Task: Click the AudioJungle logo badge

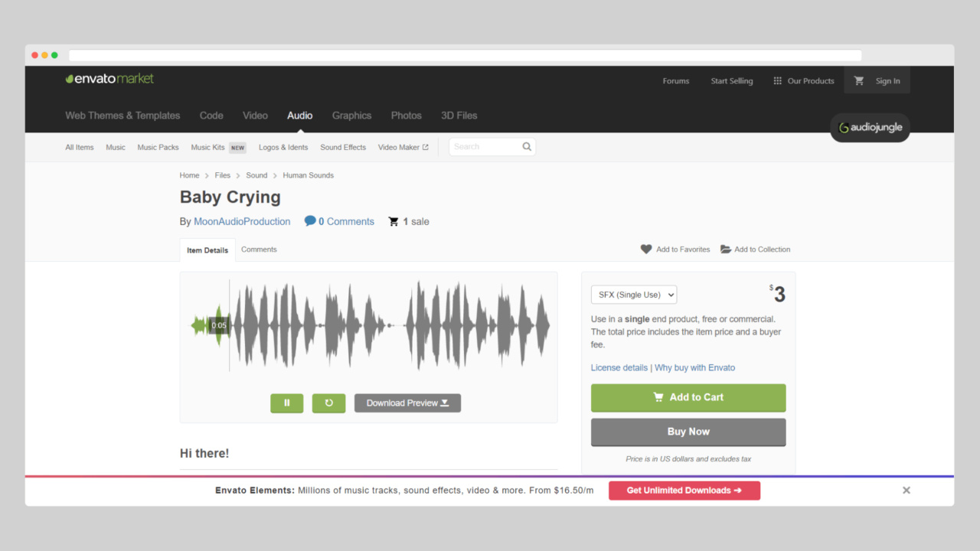Action: pyautogui.click(x=870, y=128)
